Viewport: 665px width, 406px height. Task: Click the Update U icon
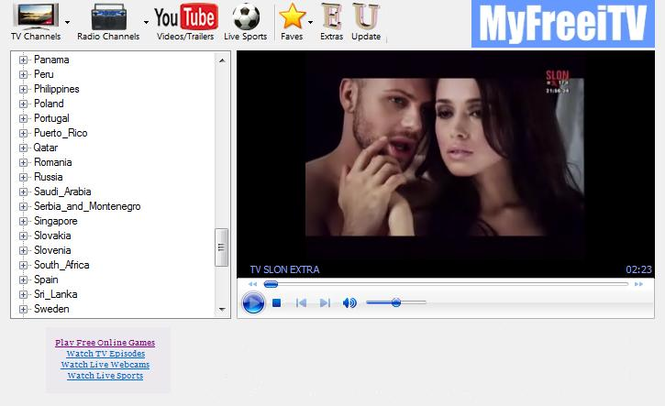(365, 17)
